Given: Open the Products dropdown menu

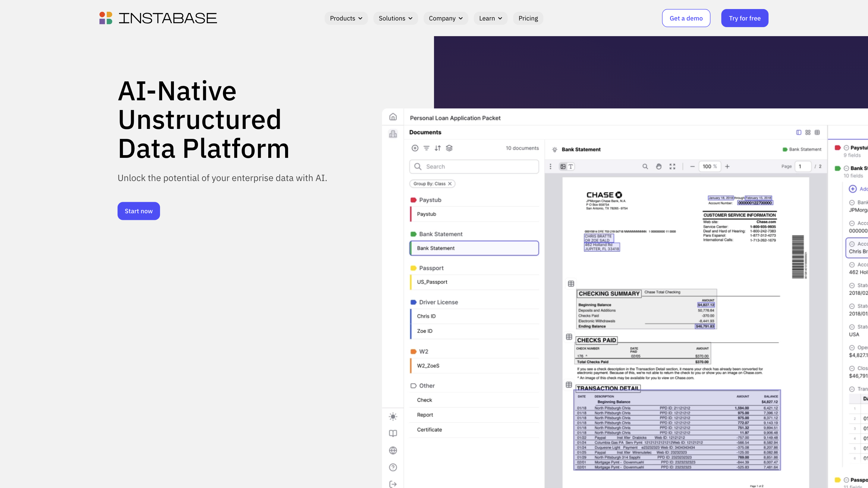Looking at the screenshot, I should (x=346, y=18).
